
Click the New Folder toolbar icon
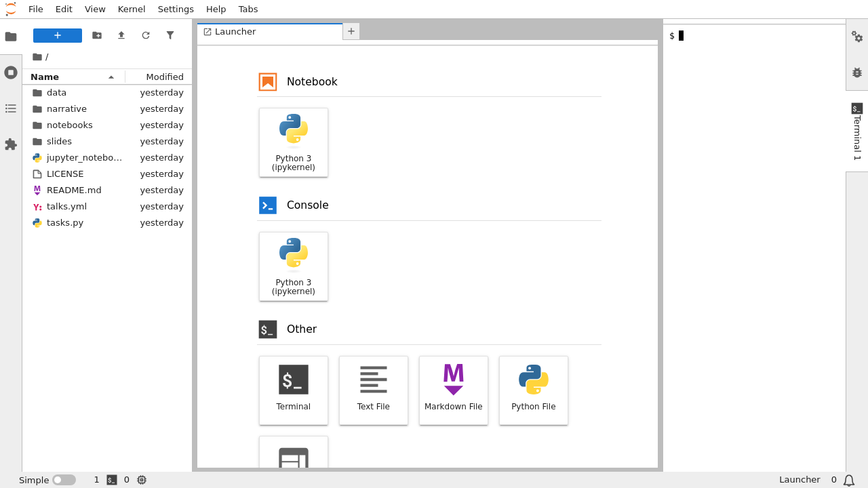tap(97, 35)
